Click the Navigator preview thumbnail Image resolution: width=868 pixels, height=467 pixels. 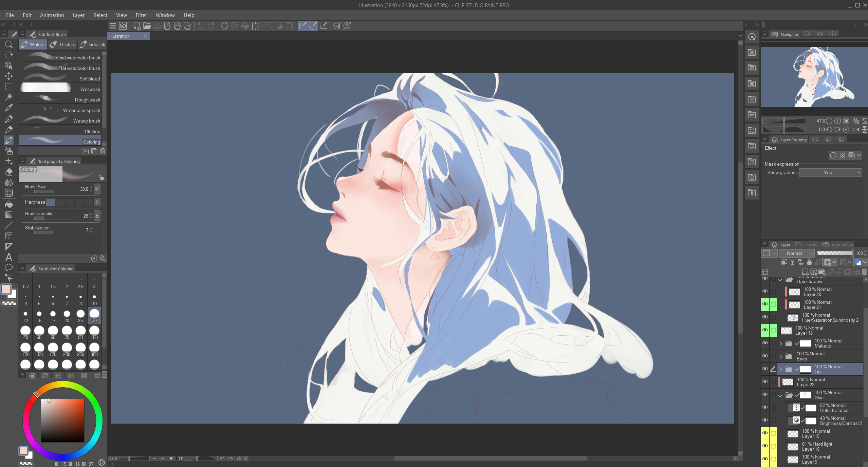(814, 77)
